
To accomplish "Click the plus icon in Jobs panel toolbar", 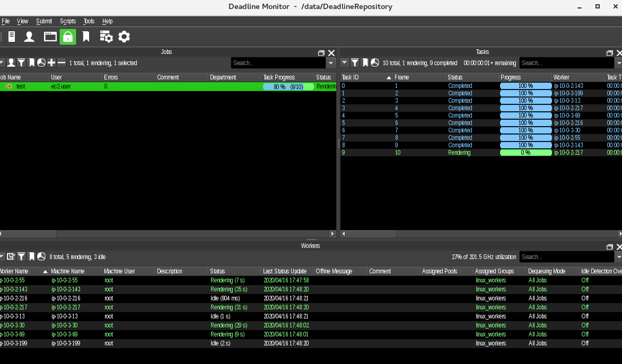I will click(51, 63).
